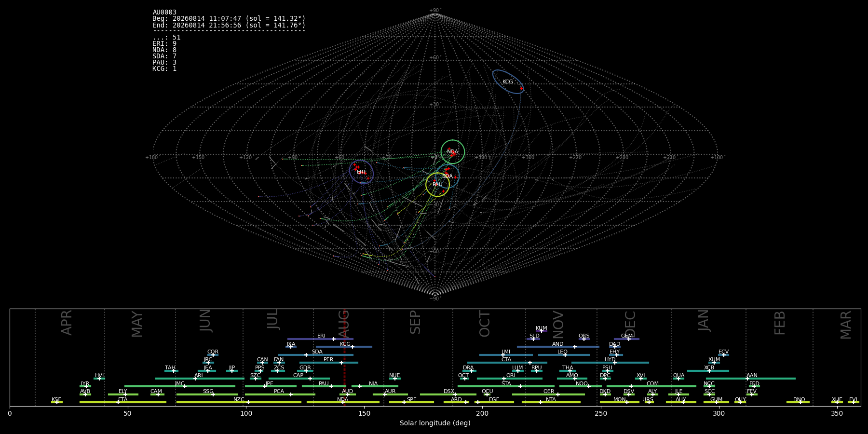
Task: Click the 300 tick label on longitude axis
Action: (x=719, y=413)
